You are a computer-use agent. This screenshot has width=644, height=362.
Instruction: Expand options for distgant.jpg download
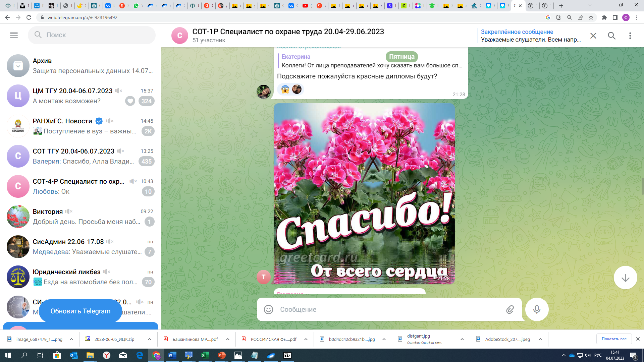tap(462, 339)
